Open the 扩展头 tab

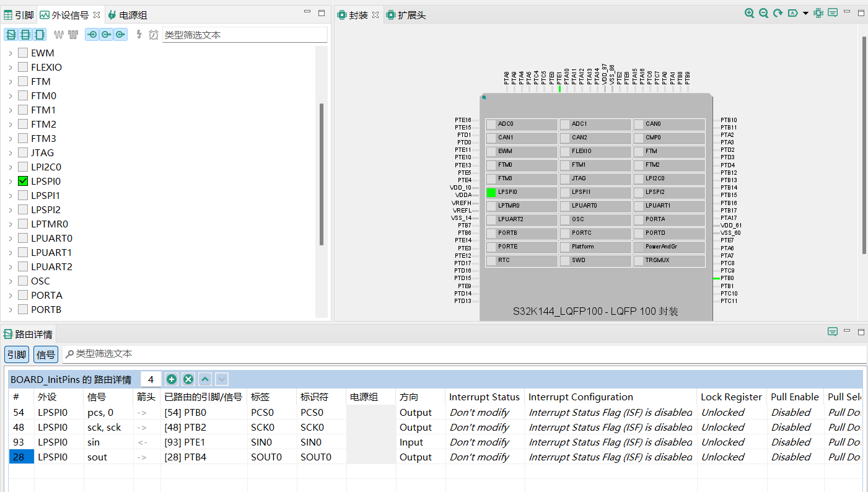[406, 15]
